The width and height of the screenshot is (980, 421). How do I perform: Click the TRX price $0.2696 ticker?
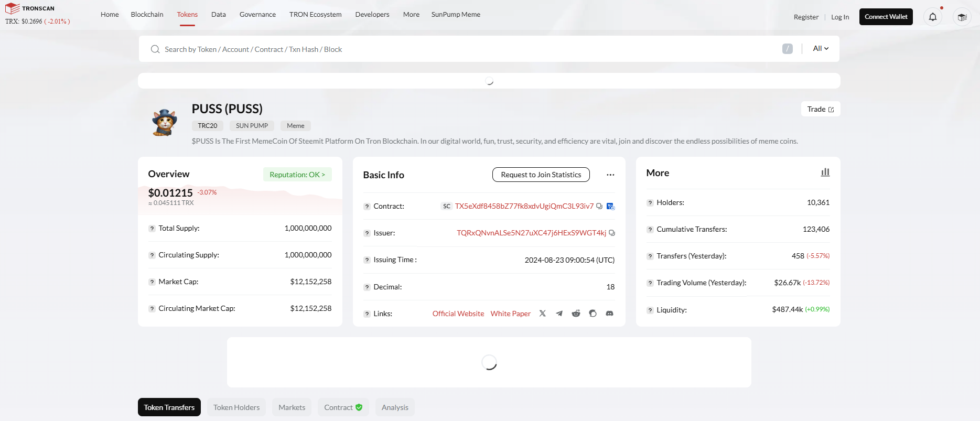37,21
